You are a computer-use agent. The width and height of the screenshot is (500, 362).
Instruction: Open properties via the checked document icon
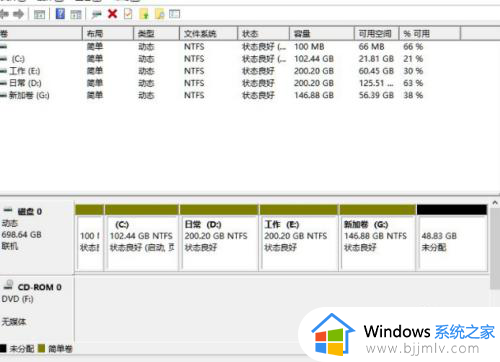(x=128, y=14)
